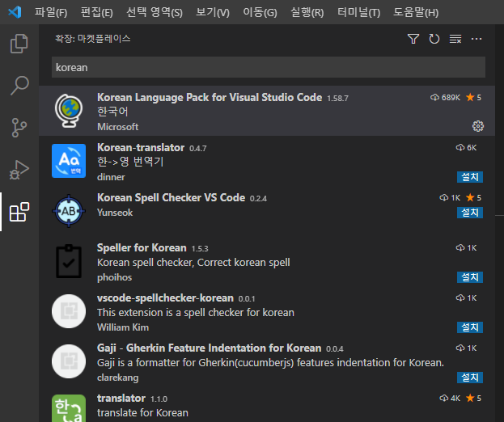Click the Korean Language Pack globe icon
Image resolution: width=504 pixels, height=422 pixels.
69,111
